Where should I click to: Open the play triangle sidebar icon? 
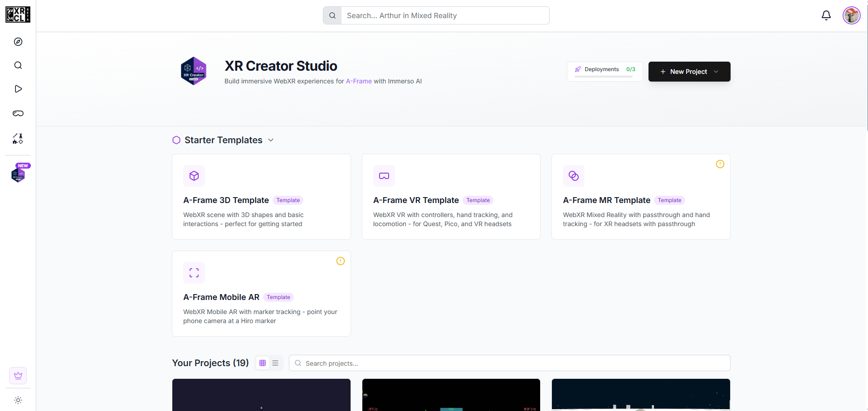click(x=18, y=89)
